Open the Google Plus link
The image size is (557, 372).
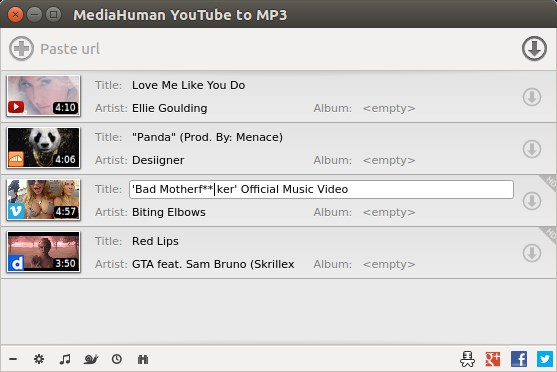click(x=493, y=359)
